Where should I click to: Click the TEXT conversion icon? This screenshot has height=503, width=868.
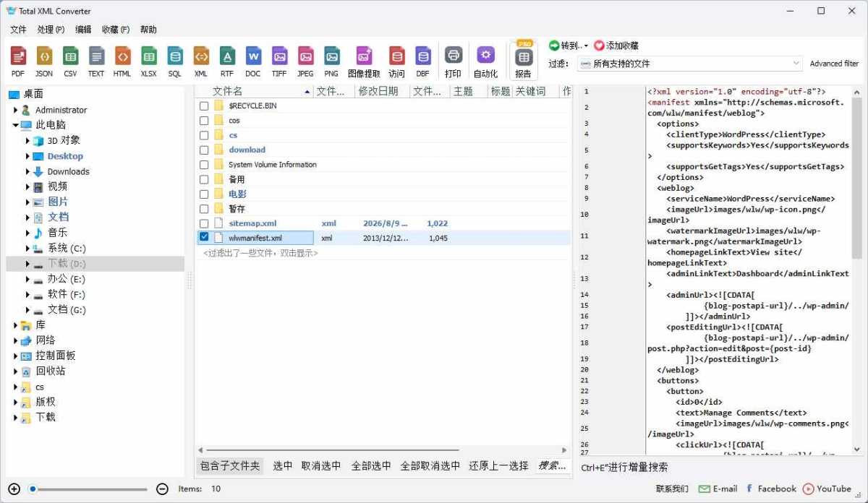(96, 61)
